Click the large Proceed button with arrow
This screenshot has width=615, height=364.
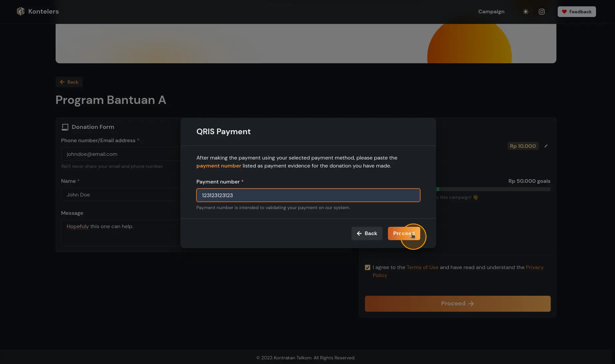click(458, 304)
